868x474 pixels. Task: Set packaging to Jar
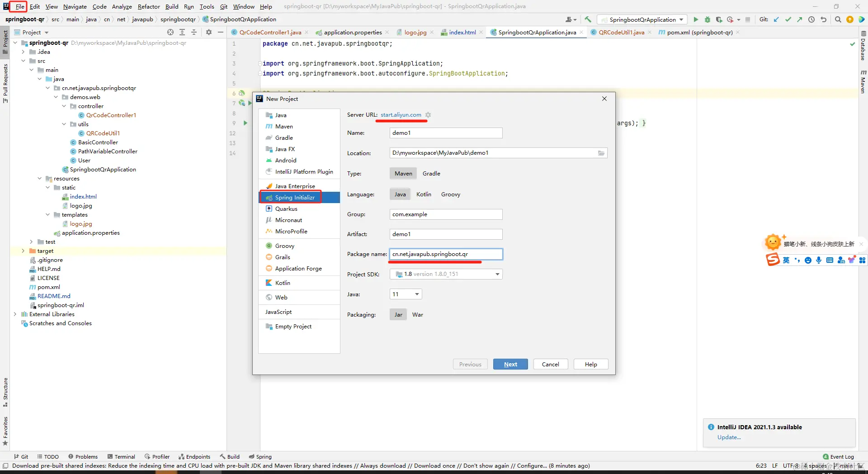[398, 315]
